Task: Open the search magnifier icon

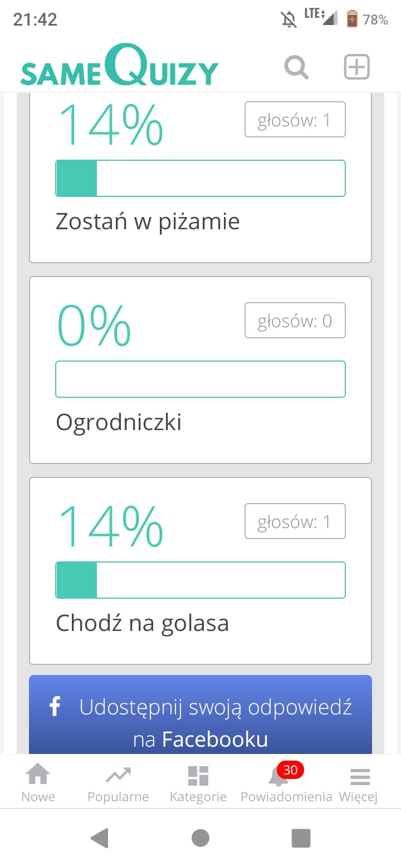Action: click(296, 68)
